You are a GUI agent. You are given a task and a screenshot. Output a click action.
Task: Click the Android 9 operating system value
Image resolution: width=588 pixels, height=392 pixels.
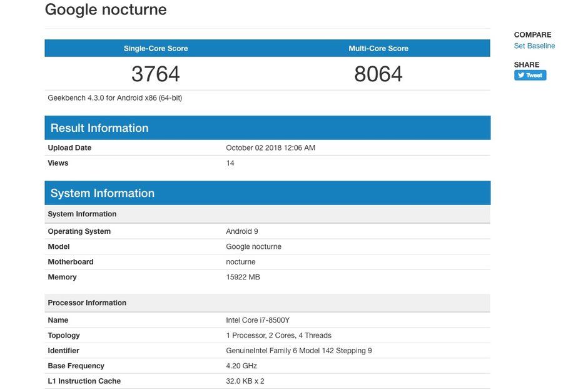242,232
